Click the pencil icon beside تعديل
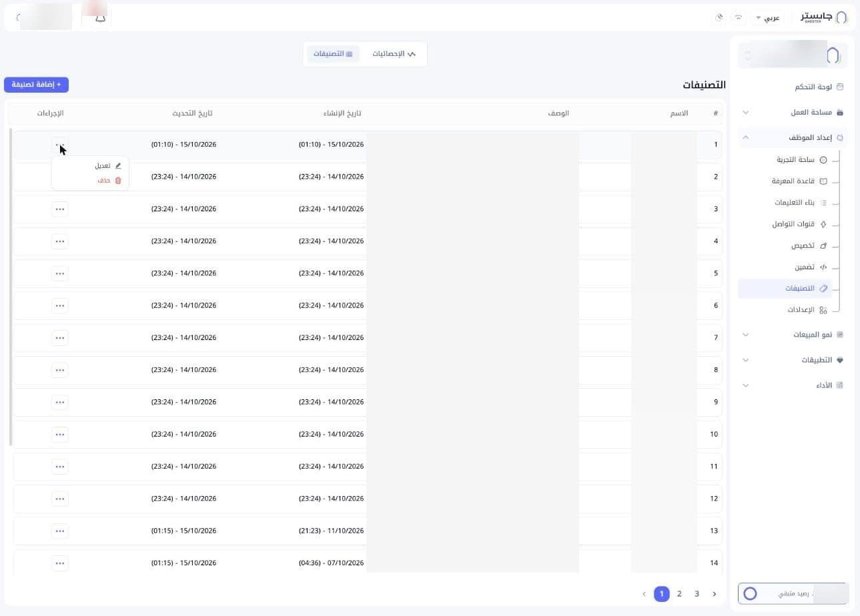The image size is (860, 616). [118, 165]
